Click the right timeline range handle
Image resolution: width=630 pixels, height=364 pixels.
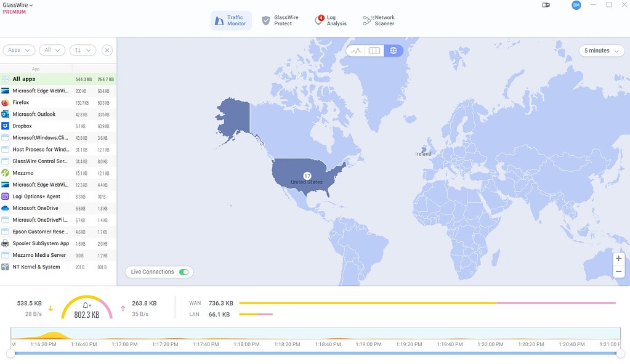(621, 353)
